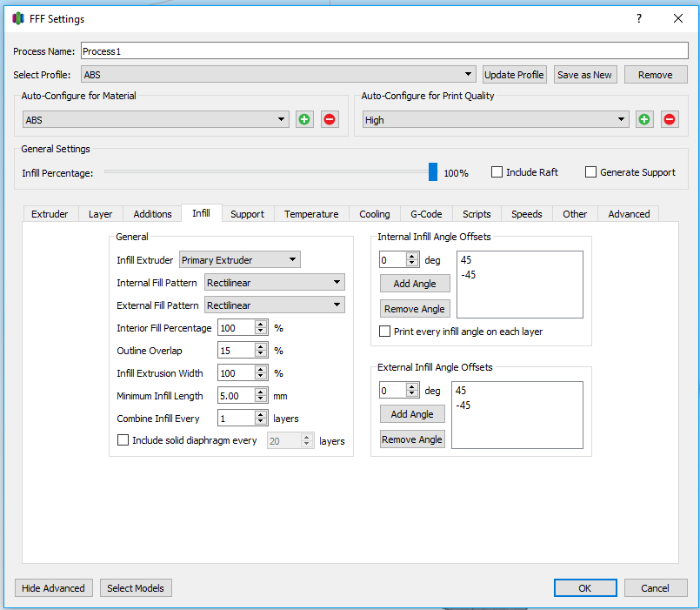The image size is (700, 610).
Task: Click Remove Angle under Internal Infill Angle Offsets
Action: click(x=415, y=309)
